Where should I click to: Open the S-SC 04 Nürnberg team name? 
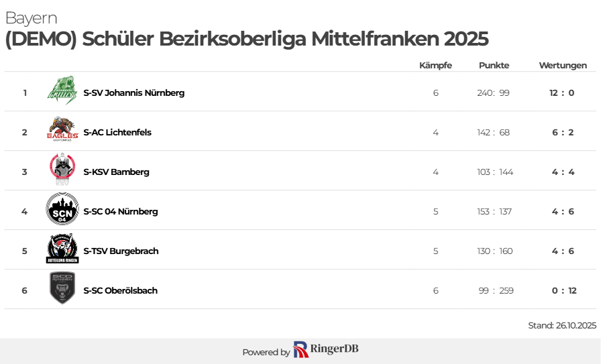(121, 211)
